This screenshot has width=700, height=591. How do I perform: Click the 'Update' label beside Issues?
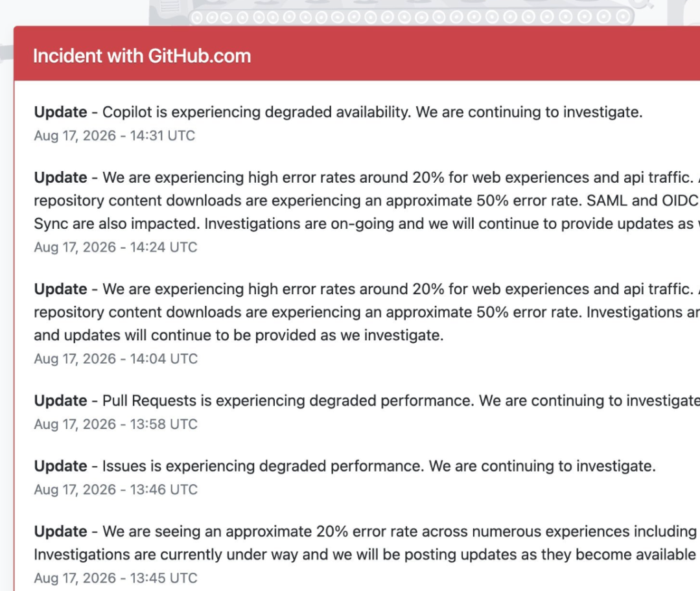pyautogui.click(x=61, y=466)
